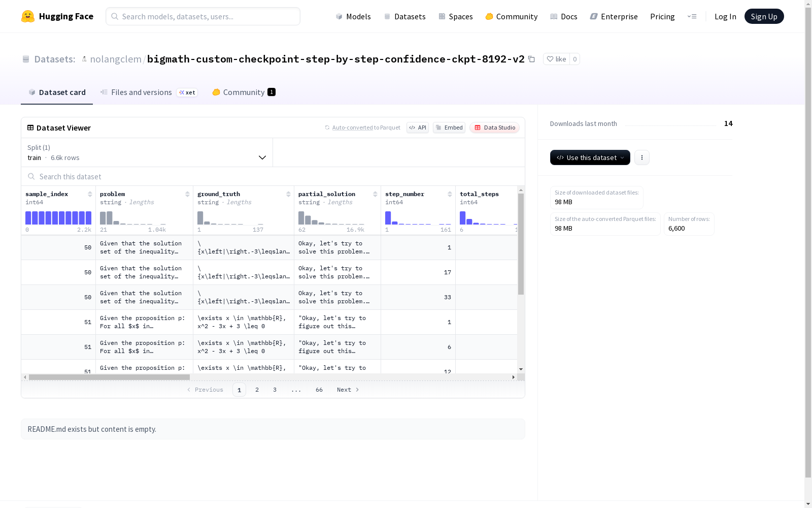
Task: Click the step_number cell showing 17
Action: click(418, 272)
